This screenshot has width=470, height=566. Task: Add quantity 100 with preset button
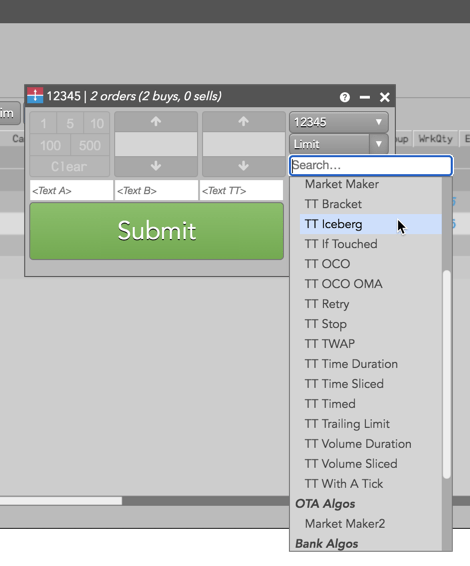[50, 145]
